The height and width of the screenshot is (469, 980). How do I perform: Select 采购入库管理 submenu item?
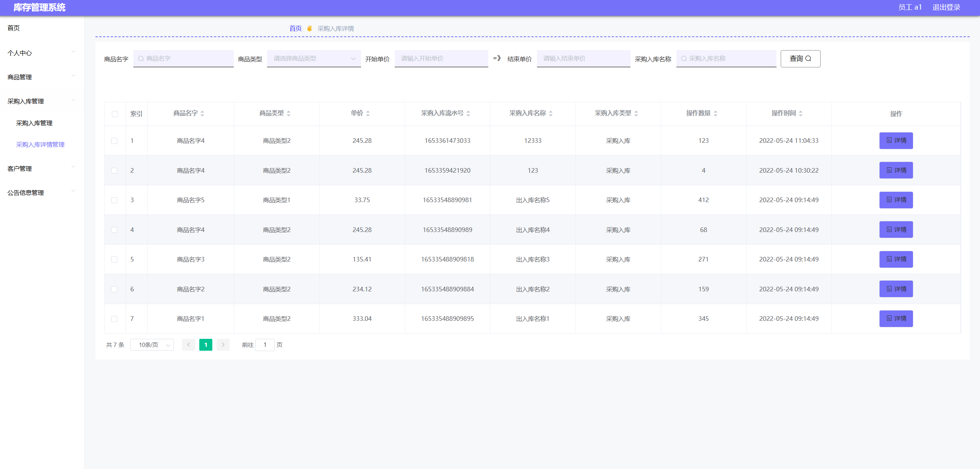pos(34,123)
